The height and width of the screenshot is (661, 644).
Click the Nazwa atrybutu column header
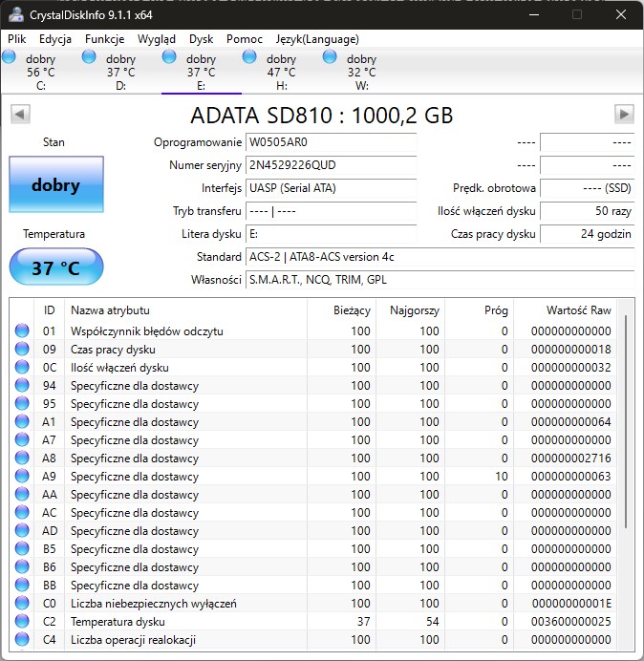(x=185, y=310)
